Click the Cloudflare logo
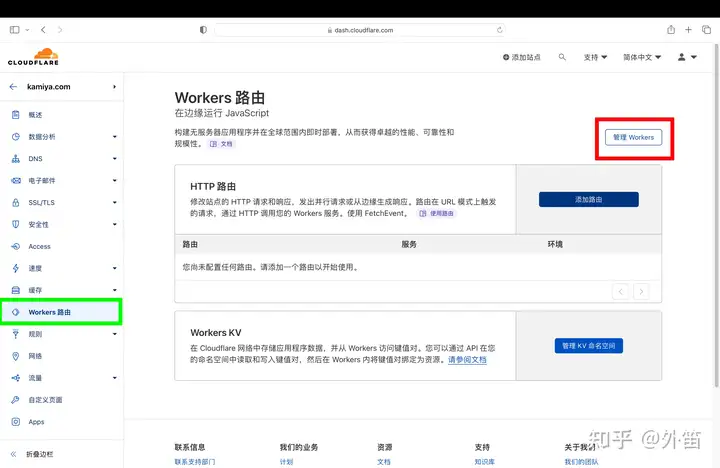 coord(34,56)
